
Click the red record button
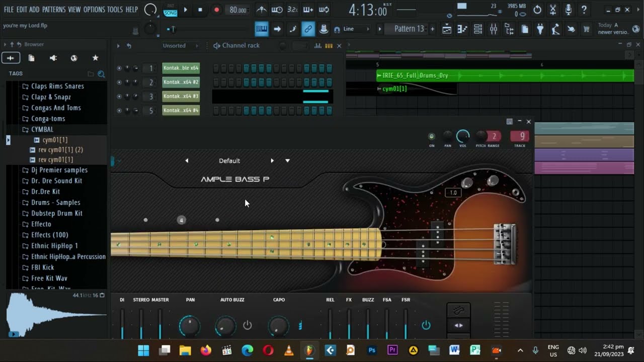216,10
